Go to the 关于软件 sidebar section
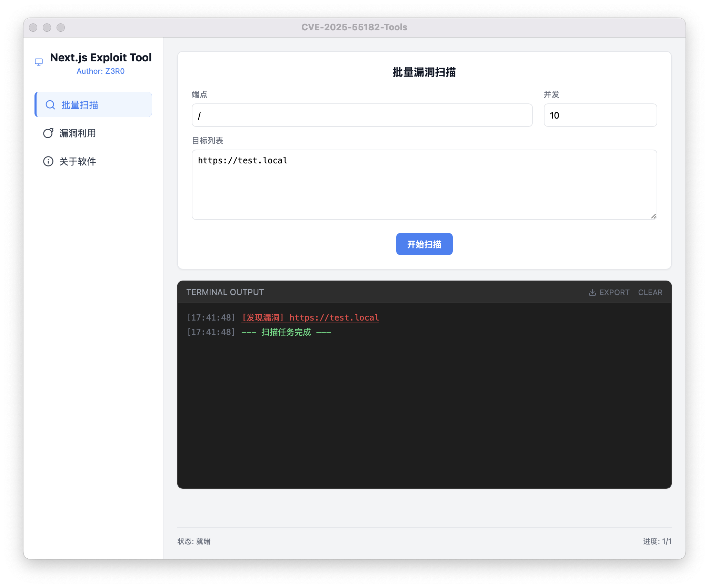The height and width of the screenshot is (588, 709). [93, 161]
